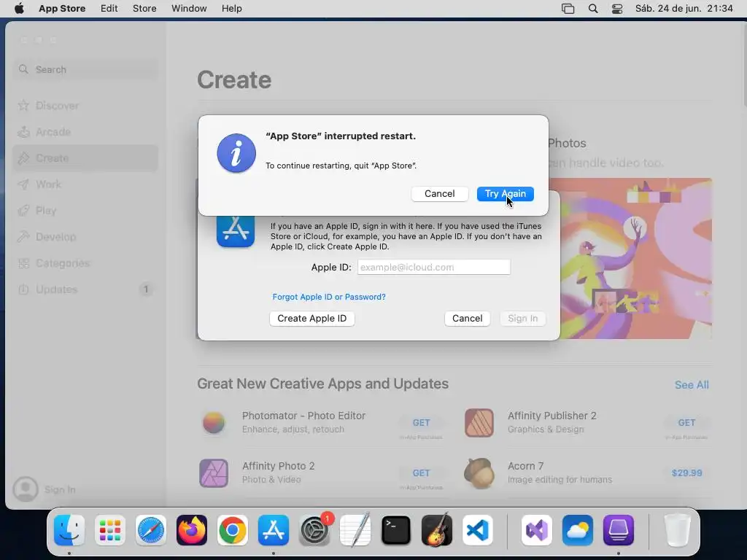The image size is (747, 560).
Task: Open Photomator – Photo Editor title
Action: coord(303,416)
